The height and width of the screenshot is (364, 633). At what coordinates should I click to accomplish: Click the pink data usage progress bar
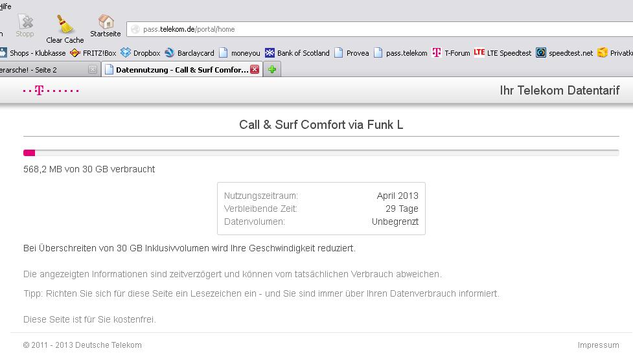click(x=29, y=153)
